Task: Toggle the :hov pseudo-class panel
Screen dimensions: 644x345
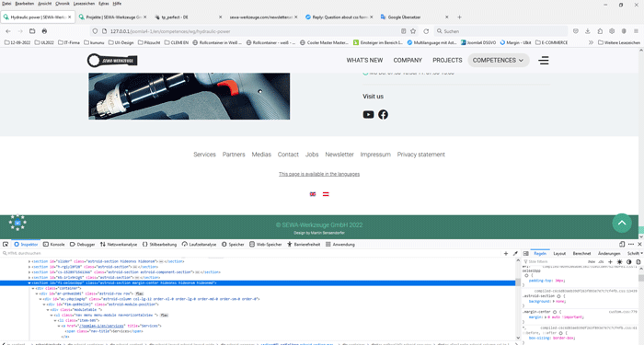Action: click(592, 261)
